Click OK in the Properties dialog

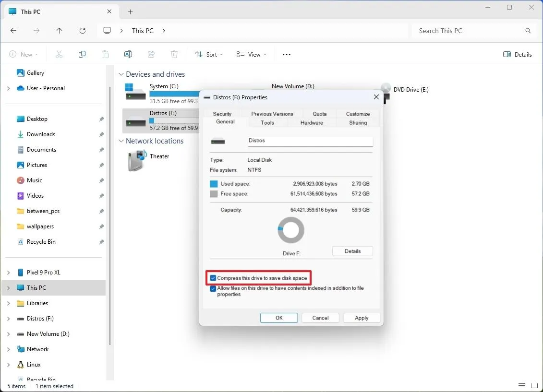(x=279, y=318)
